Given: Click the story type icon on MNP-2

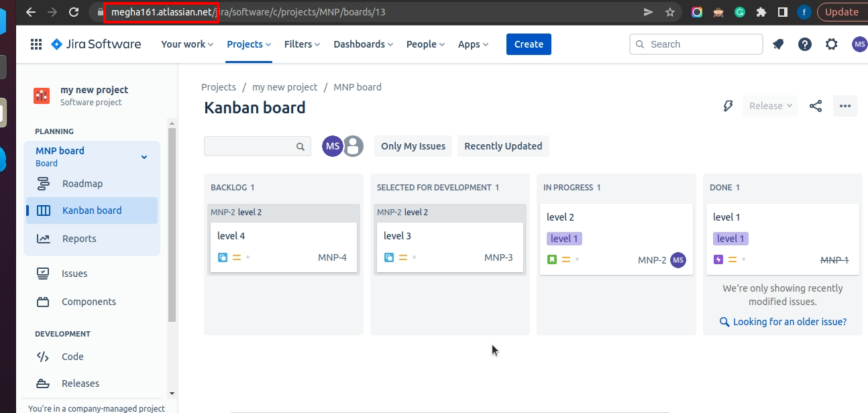Looking at the screenshot, I should click(552, 259).
